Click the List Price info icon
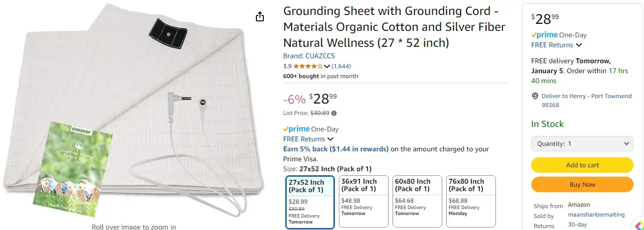Viewport: 644px width, 230px height. [x=334, y=113]
